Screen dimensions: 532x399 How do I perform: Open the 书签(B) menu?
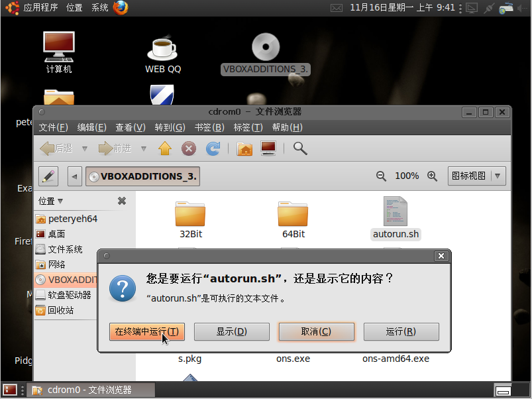209,127
